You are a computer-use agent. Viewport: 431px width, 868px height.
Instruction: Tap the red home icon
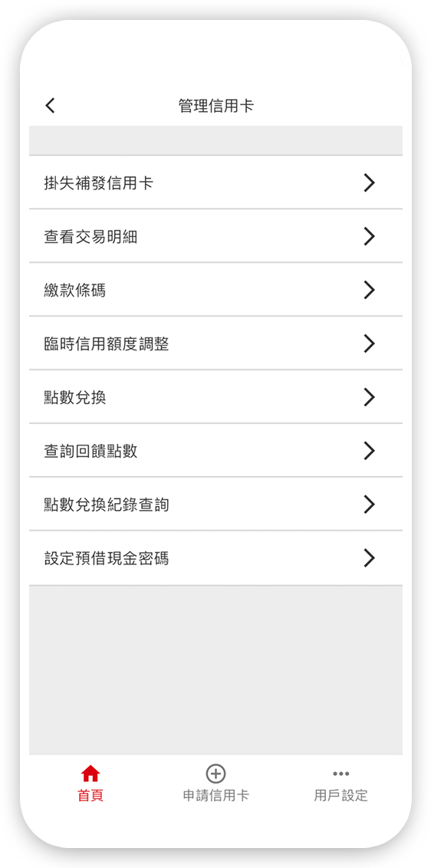pos(90,774)
